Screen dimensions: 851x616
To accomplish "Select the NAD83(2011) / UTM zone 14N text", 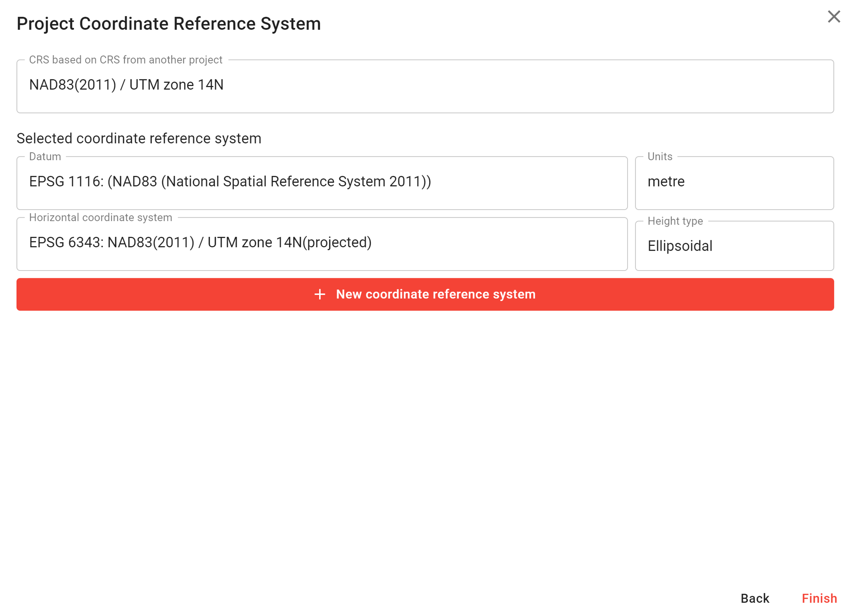I will click(x=126, y=85).
